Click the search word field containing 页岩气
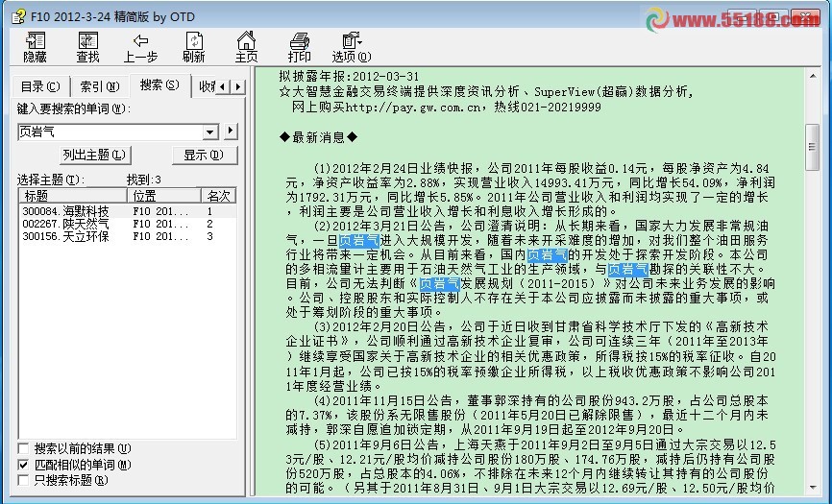Screen dimensions: 832x504 tap(110, 132)
